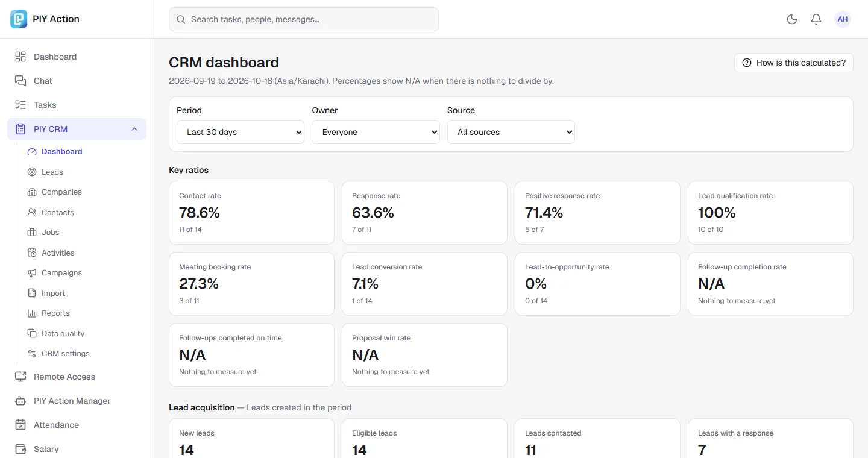The image size is (868, 458).
Task: Click the Companies building icon
Action: point(32,192)
